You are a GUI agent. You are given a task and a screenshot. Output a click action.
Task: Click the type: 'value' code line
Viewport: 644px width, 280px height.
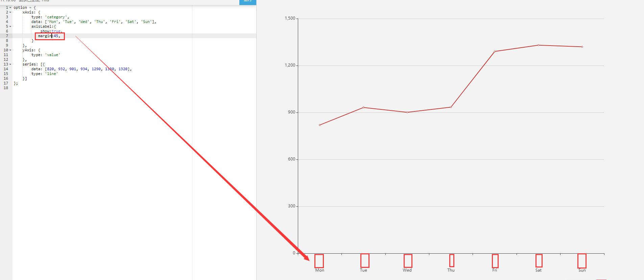(46, 55)
